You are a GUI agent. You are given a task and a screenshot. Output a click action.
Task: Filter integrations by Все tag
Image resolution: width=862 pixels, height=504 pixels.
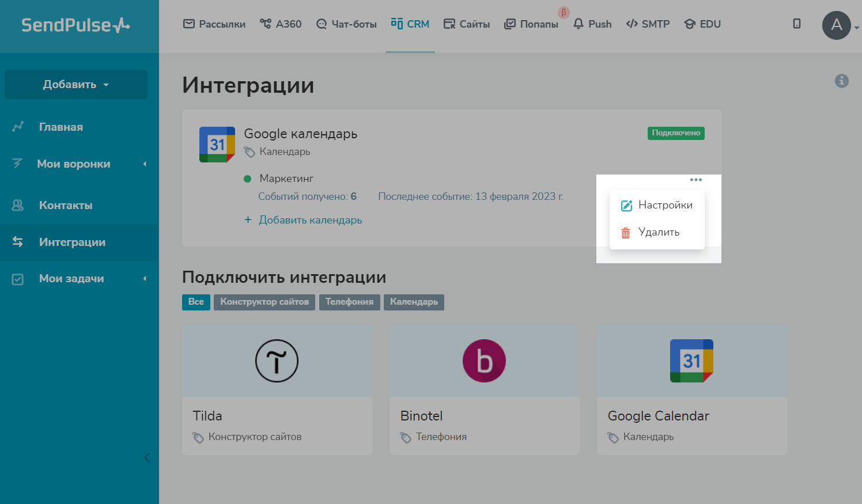(x=196, y=302)
